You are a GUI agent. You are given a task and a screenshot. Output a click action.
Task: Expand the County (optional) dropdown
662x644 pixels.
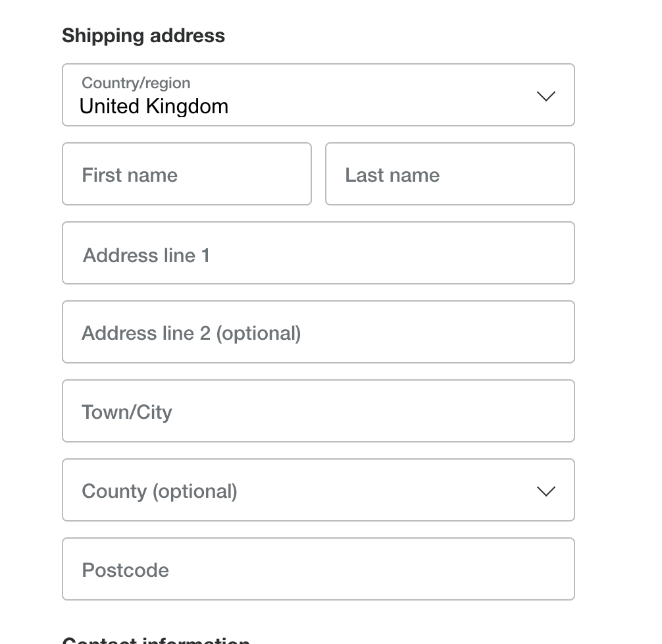(318, 490)
